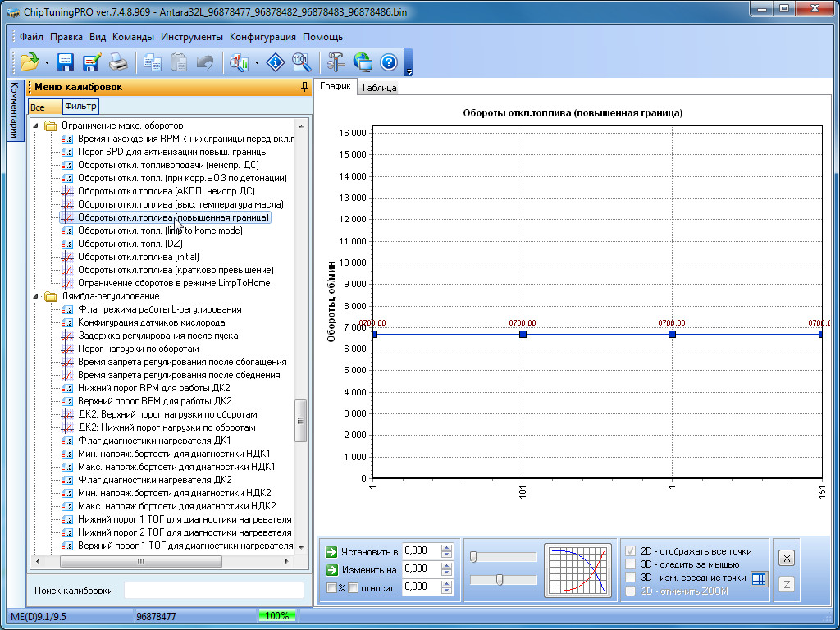This screenshot has width=840, height=630.
Task: Click the blue info diamond icon
Action: pyautogui.click(x=276, y=62)
